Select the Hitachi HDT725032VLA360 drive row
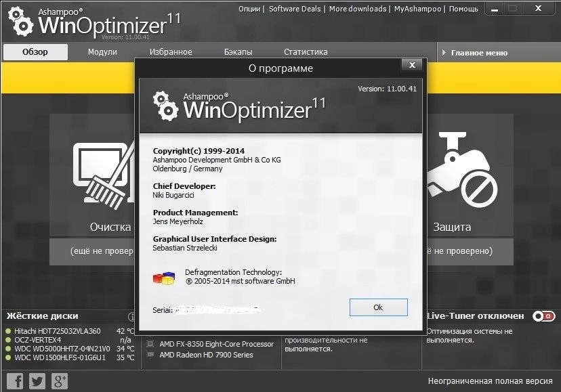 coord(70,331)
